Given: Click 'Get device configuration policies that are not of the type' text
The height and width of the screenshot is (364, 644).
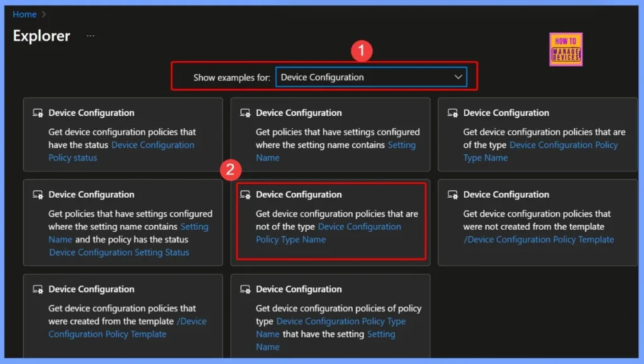Looking at the screenshot, I should (337, 220).
